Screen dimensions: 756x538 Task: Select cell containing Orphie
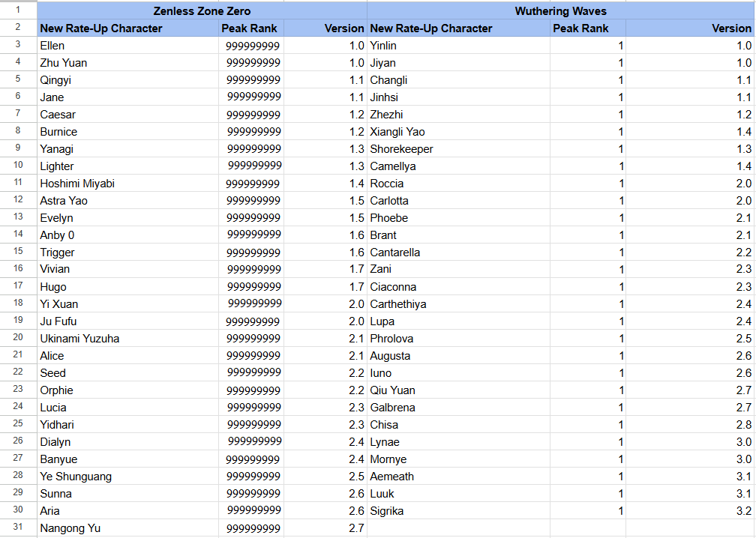(x=127, y=390)
